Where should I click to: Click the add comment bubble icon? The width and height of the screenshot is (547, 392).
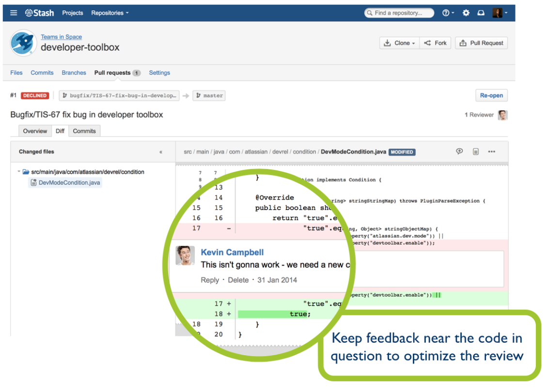459,151
